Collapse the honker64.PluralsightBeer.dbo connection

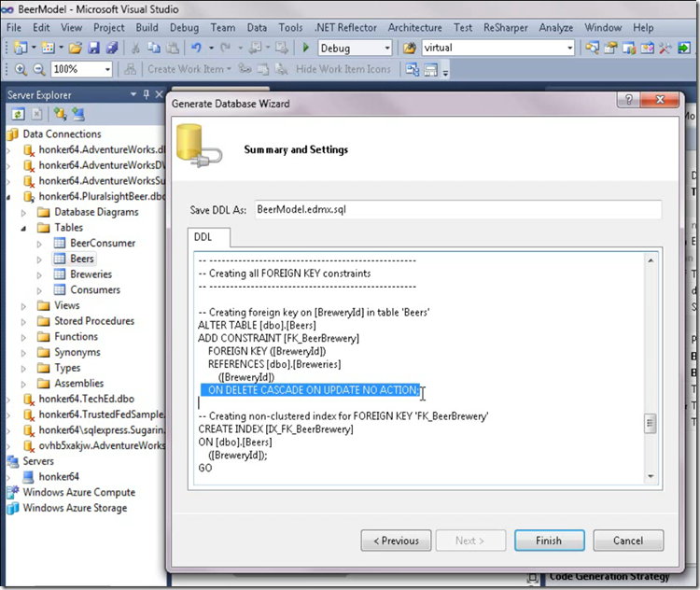point(8,197)
